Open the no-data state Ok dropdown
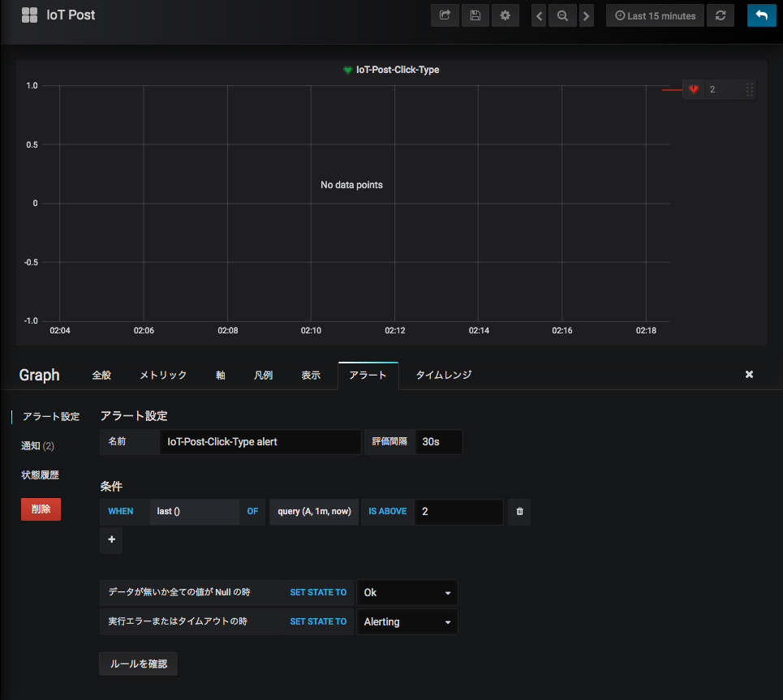The width and height of the screenshot is (783, 700). (407, 593)
